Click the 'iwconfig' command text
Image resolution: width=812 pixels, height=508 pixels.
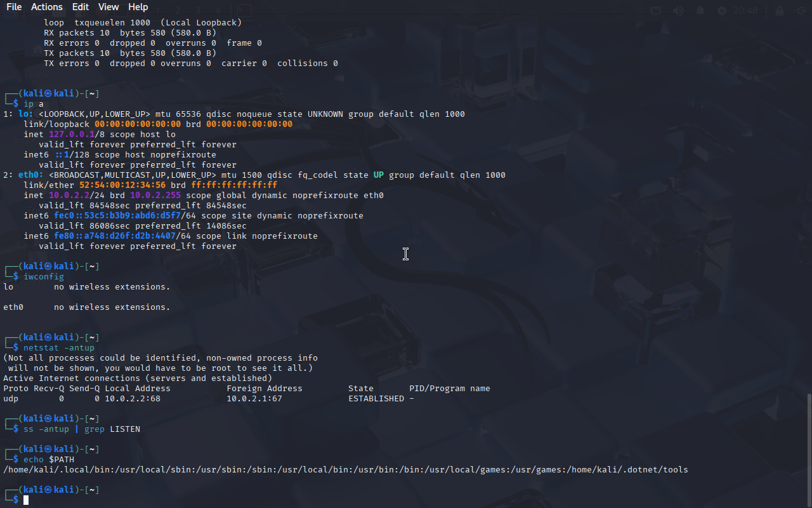44,277
